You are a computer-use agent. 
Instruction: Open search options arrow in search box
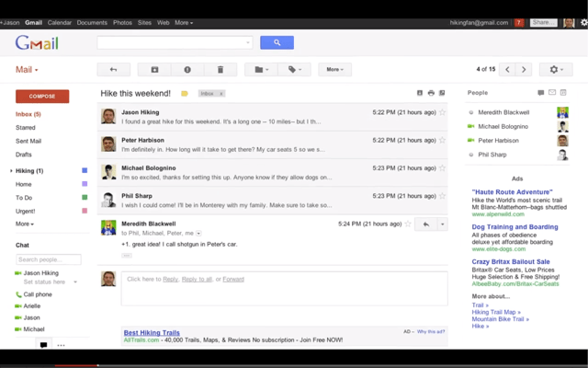click(247, 42)
